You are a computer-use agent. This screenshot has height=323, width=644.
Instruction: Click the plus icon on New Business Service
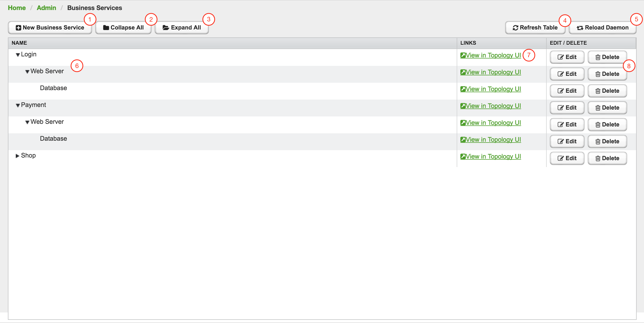pyautogui.click(x=18, y=28)
